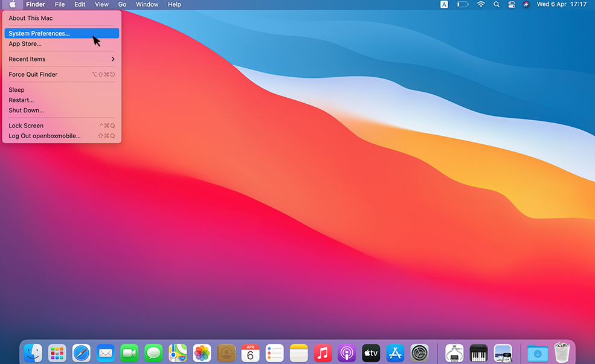Viewport: 595px width, 364px height.
Task: Open the Edit menu
Action: coord(80,5)
